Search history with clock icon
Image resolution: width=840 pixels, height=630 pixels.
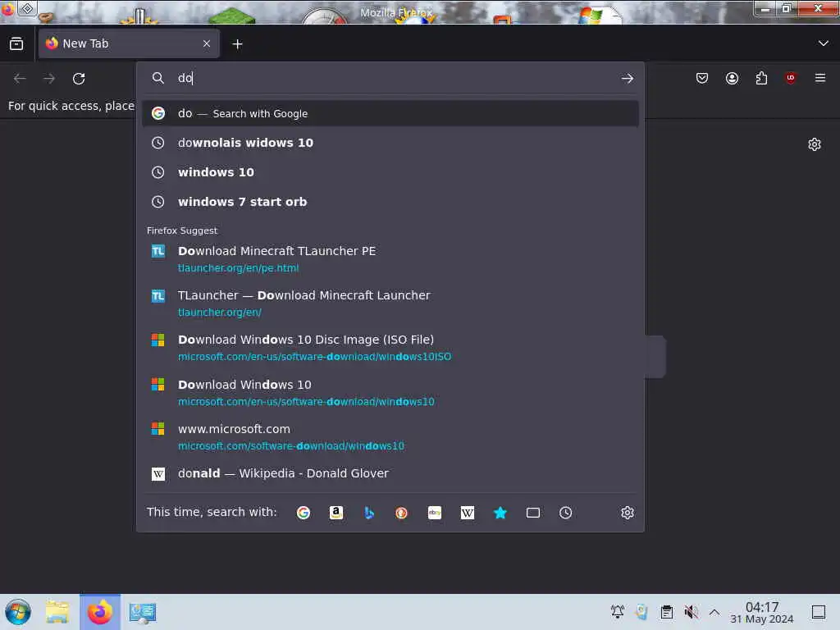point(565,513)
